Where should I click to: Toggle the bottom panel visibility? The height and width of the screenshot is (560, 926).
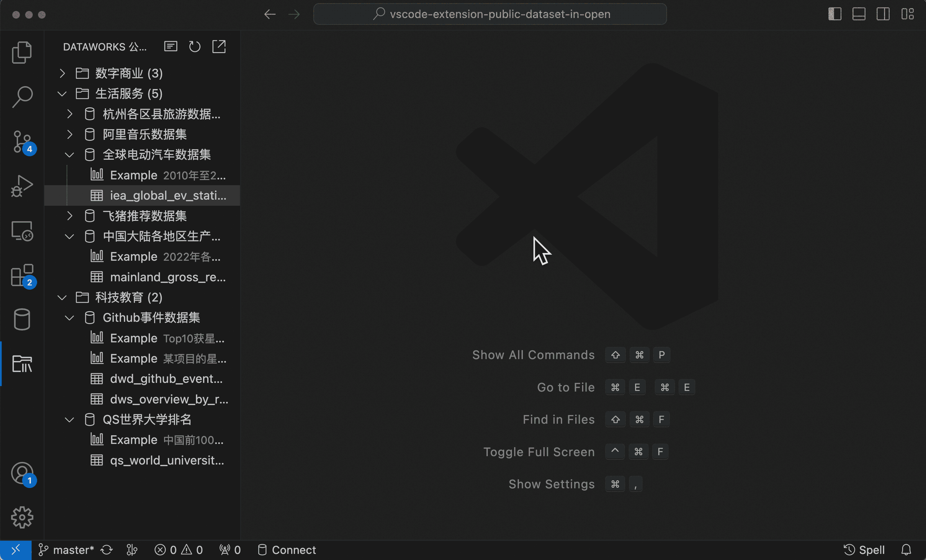click(x=859, y=14)
